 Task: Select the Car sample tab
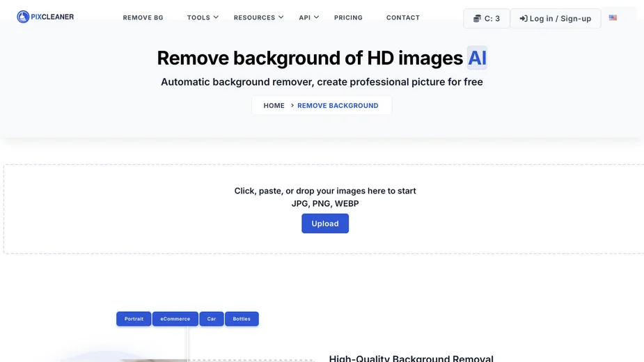(x=212, y=319)
